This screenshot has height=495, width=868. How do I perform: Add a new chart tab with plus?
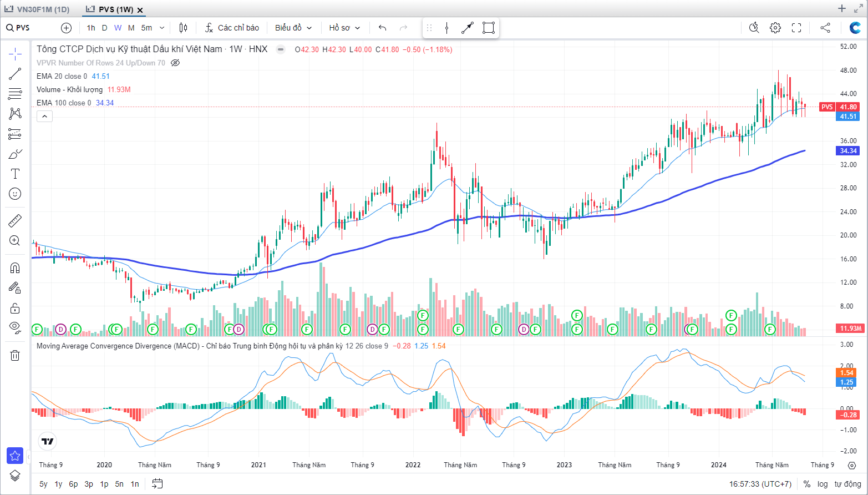(842, 8)
